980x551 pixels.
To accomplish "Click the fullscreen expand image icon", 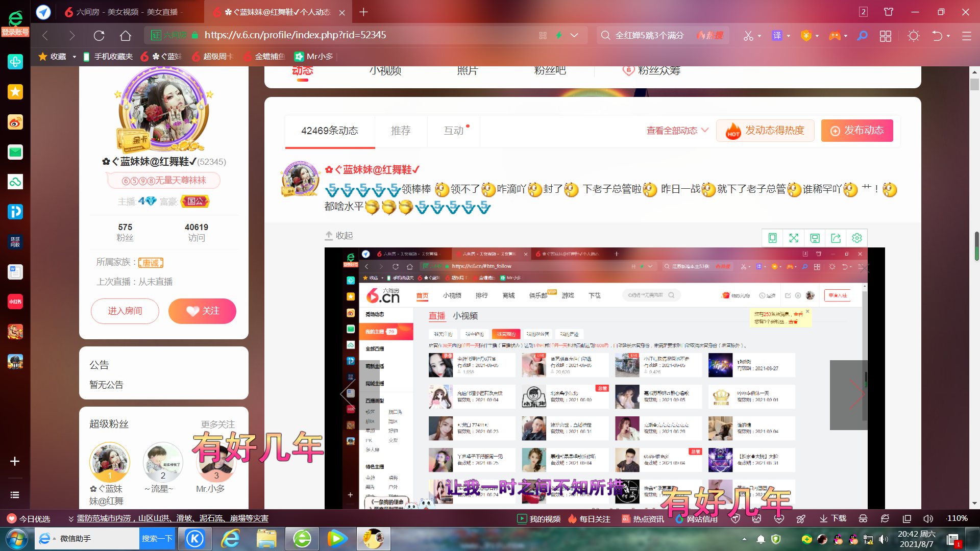I will 794,238.
